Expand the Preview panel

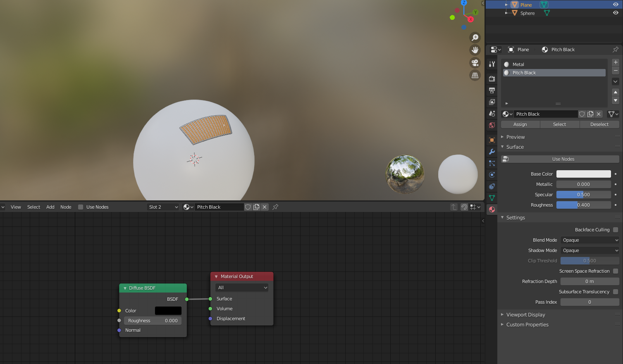(x=516, y=137)
